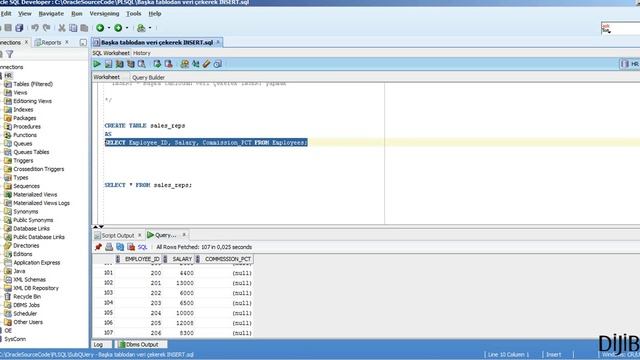This screenshot has height=360, width=640.
Task: Open the Run menu
Action: pos(77,13)
